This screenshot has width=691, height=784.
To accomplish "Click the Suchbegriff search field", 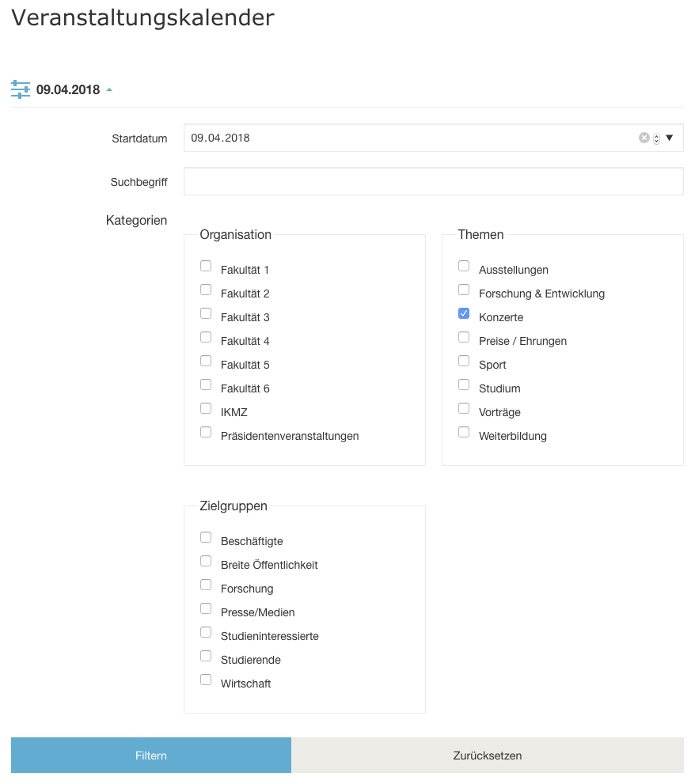I will click(433, 181).
